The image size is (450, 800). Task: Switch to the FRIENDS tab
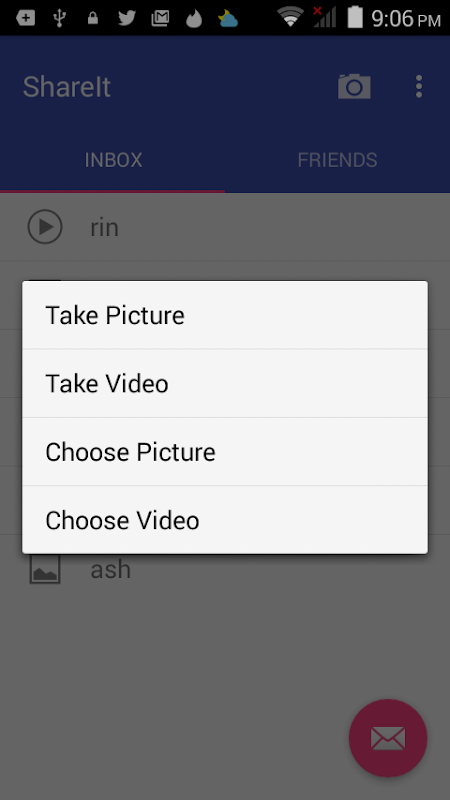point(337,160)
